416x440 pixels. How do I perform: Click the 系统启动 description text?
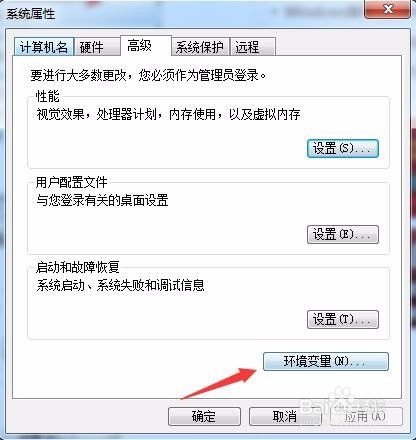[120, 285]
